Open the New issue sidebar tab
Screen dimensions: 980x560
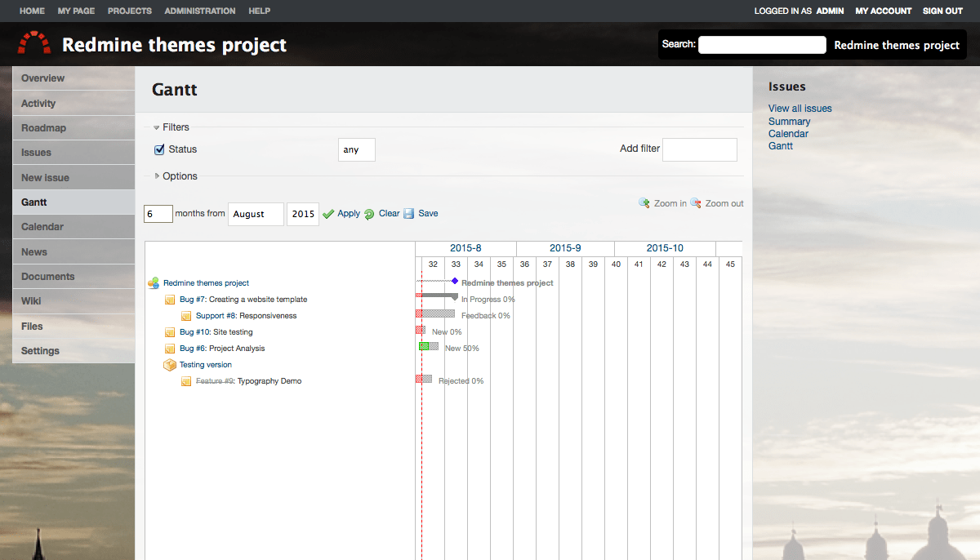[73, 178]
